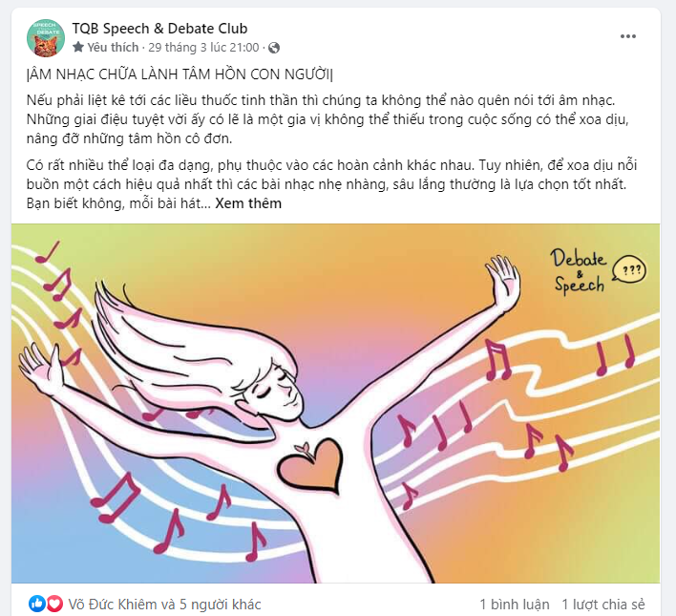This screenshot has width=676, height=616.
Task: Expand the post with Xem thêm
Action: coord(248,203)
